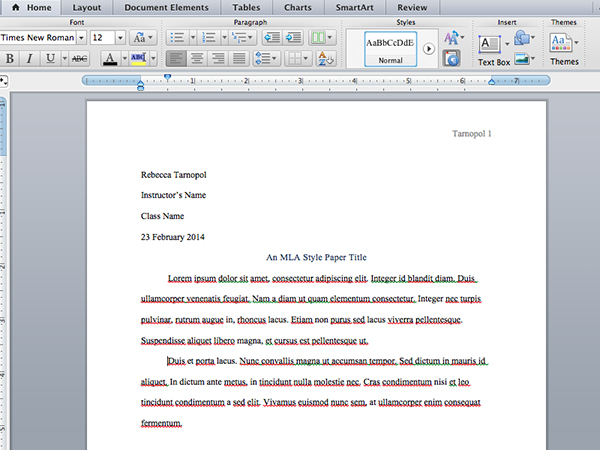
Task: Switch to the Review tab
Action: [x=412, y=7]
